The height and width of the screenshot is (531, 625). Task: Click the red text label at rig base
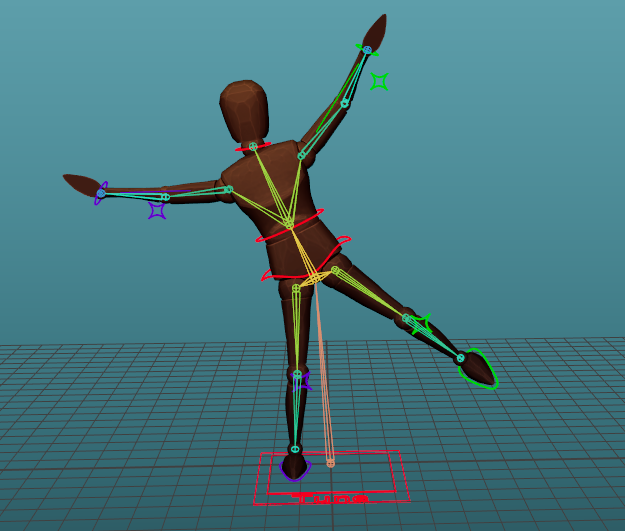point(330,497)
